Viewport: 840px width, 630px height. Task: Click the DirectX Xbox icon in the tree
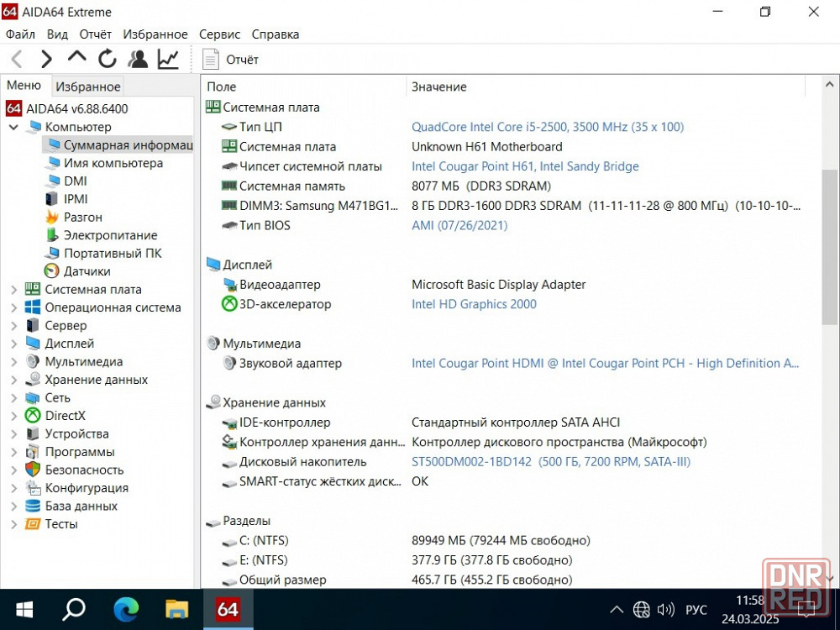(33, 416)
